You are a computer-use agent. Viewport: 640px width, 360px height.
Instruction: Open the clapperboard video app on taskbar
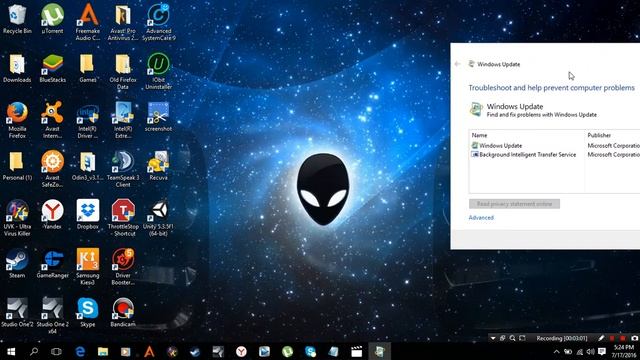[x=356, y=351]
